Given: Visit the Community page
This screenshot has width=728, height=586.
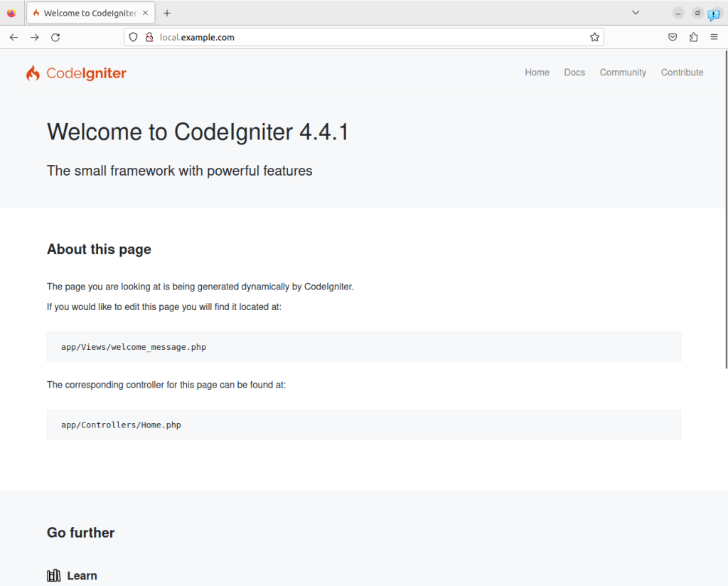Looking at the screenshot, I should pos(623,73).
